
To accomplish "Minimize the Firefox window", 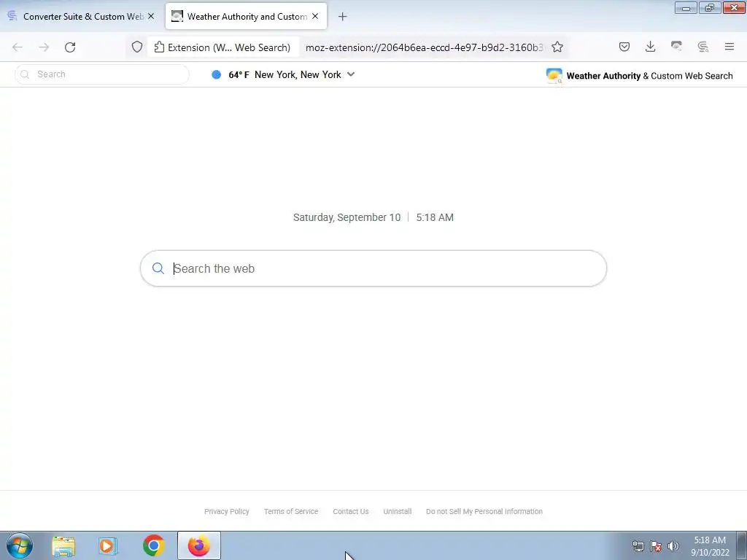I will coord(686,8).
